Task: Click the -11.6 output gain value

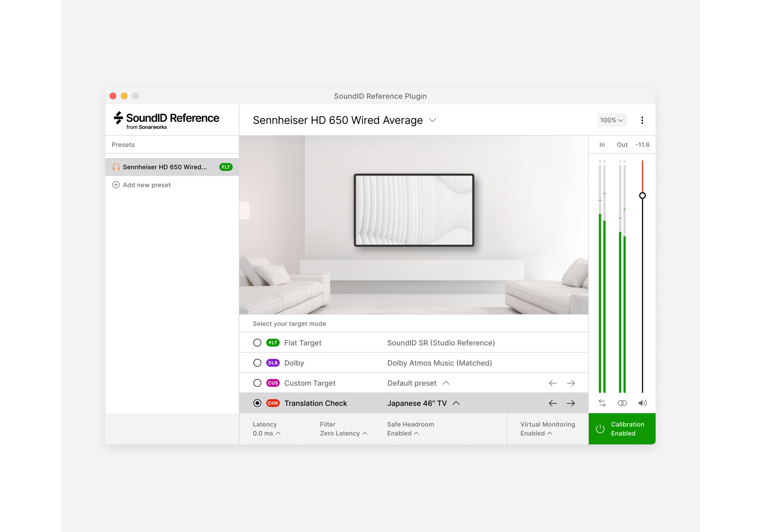Action: point(642,144)
